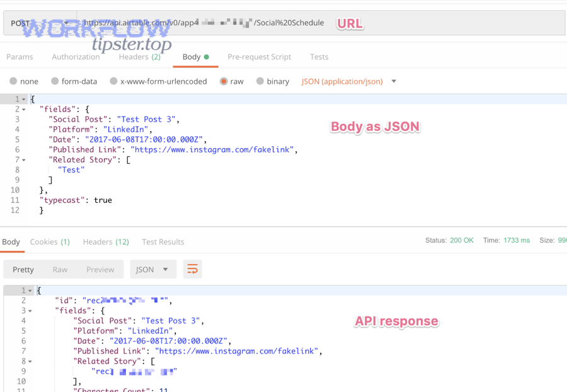Select the form-data radio option
Image resolution: width=567 pixels, height=392 pixels.
click(55, 81)
